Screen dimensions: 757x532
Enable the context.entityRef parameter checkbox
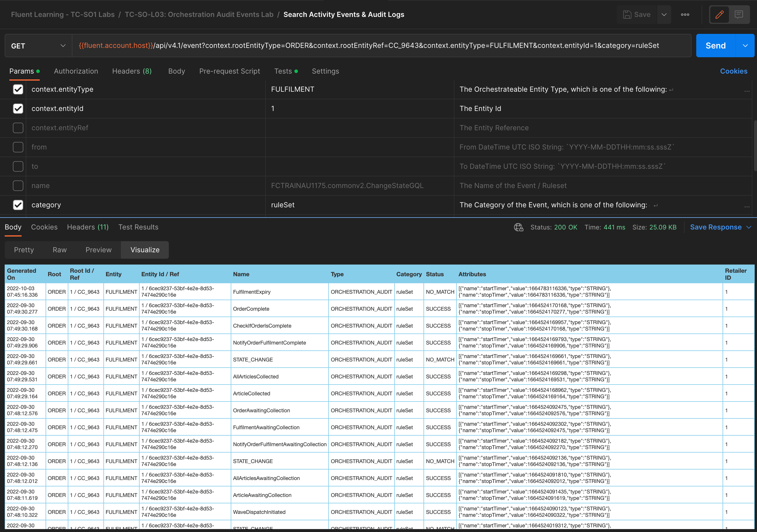pyautogui.click(x=18, y=128)
